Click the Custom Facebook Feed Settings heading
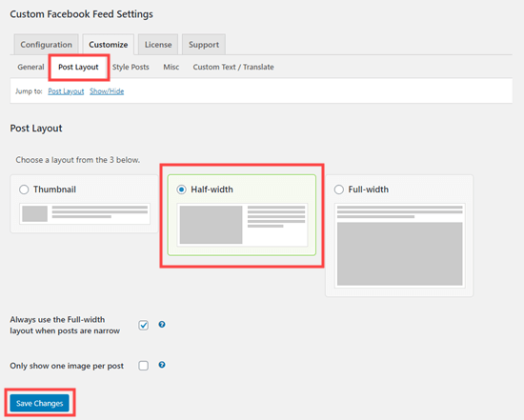This screenshot has width=524, height=420. [x=82, y=14]
